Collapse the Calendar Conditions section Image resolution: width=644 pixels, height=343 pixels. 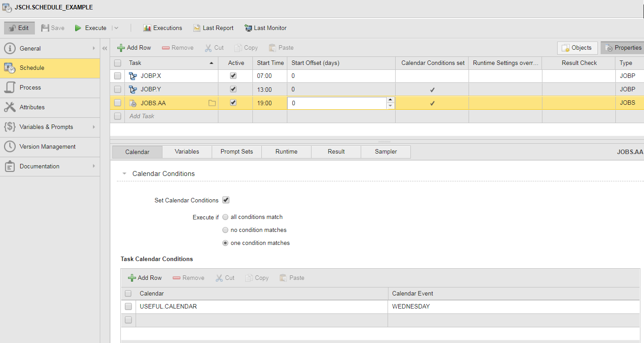click(x=124, y=173)
